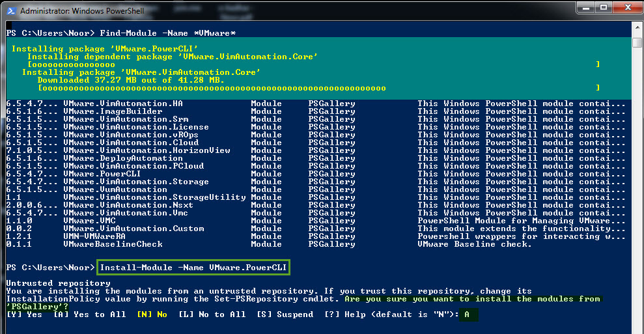Click the VMware.DeployAutomation module name
Screen dimensions: 644x334
click(x=123, y=158)
